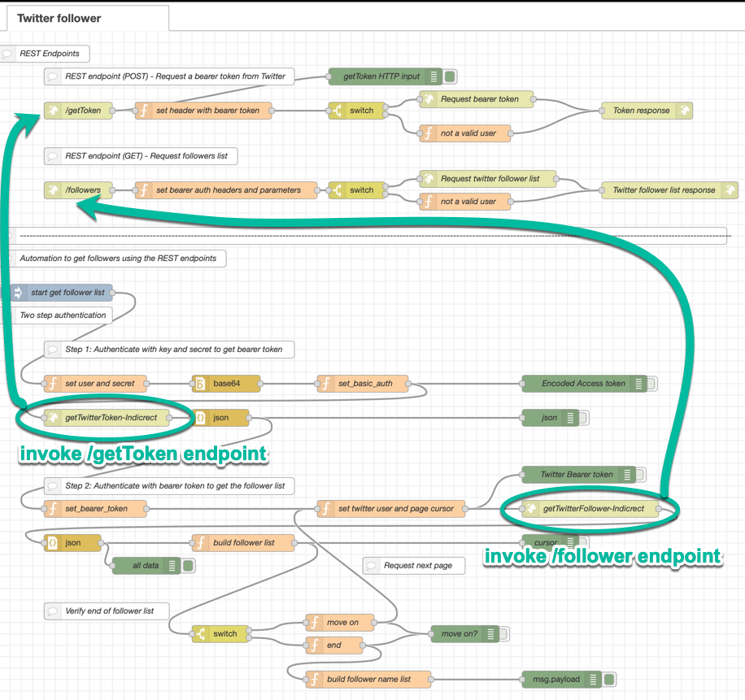Click the function icon on build follower name list
745x700 pixels.
click(313, 678)
